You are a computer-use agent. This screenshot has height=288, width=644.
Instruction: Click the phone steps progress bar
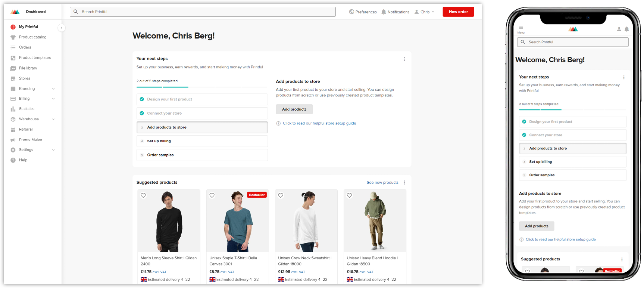[573, 109]
